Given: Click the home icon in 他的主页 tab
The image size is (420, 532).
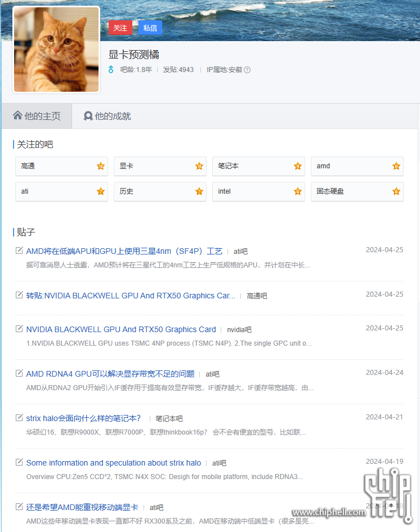Looking at the screenshot, I should click(17, 116).
